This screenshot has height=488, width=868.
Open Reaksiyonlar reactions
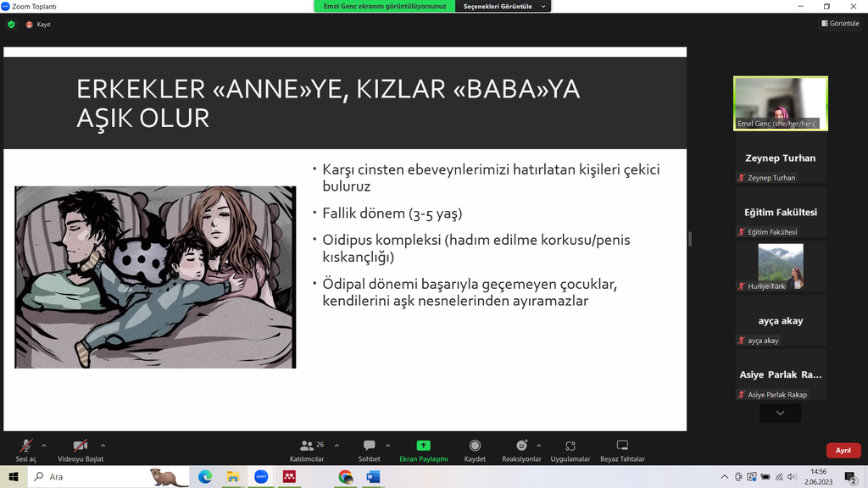[x=521, y=451]
